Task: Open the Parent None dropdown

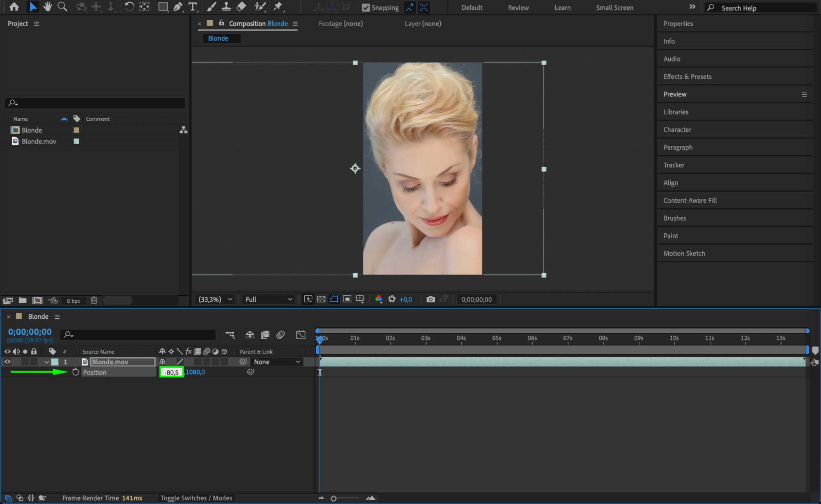Action: tap(276, 362)
